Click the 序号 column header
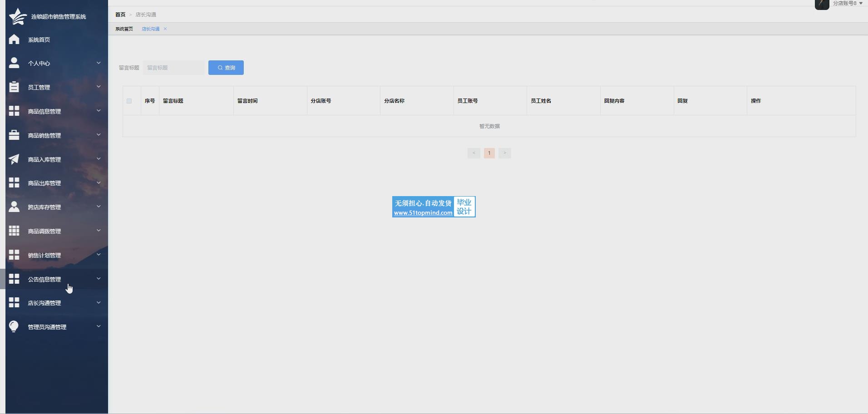The image size is (868, 414). click(x=150, y=101)
